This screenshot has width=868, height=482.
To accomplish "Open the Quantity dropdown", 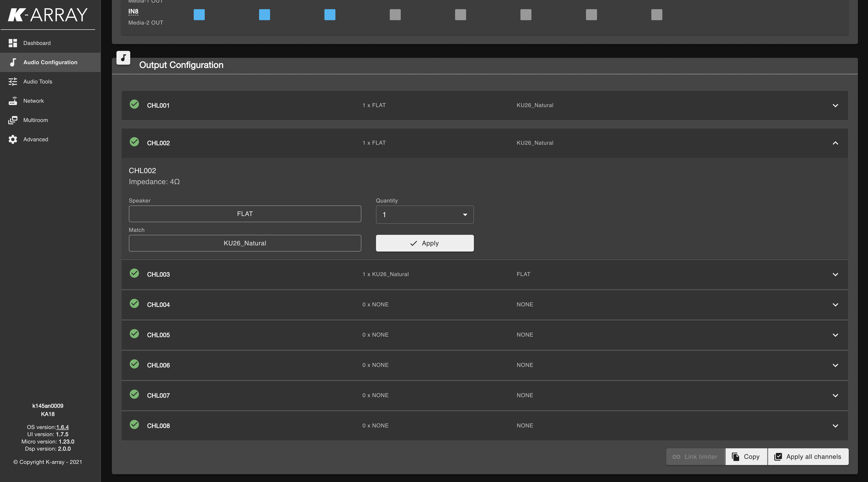I will [x=425, y=215].
